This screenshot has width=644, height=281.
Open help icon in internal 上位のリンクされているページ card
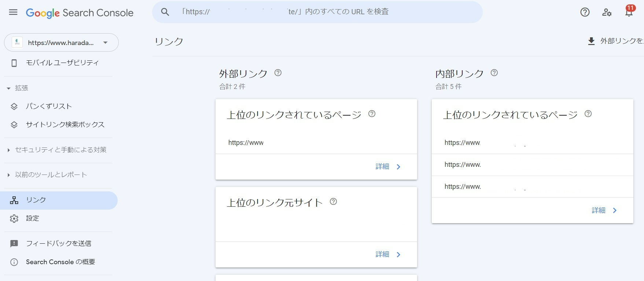coord(588,114)
